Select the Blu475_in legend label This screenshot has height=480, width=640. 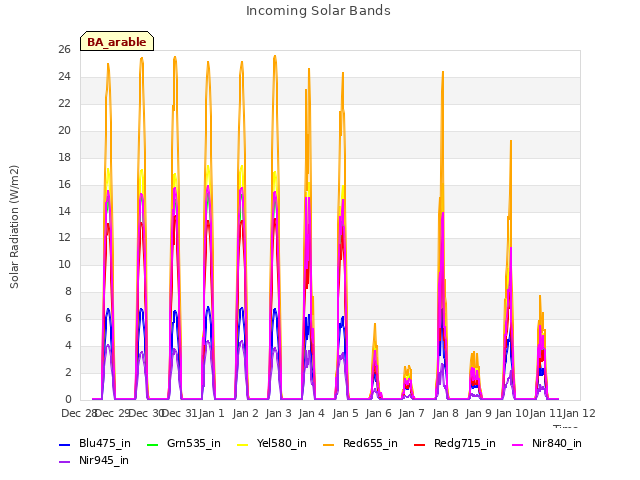tap(105, 444)
